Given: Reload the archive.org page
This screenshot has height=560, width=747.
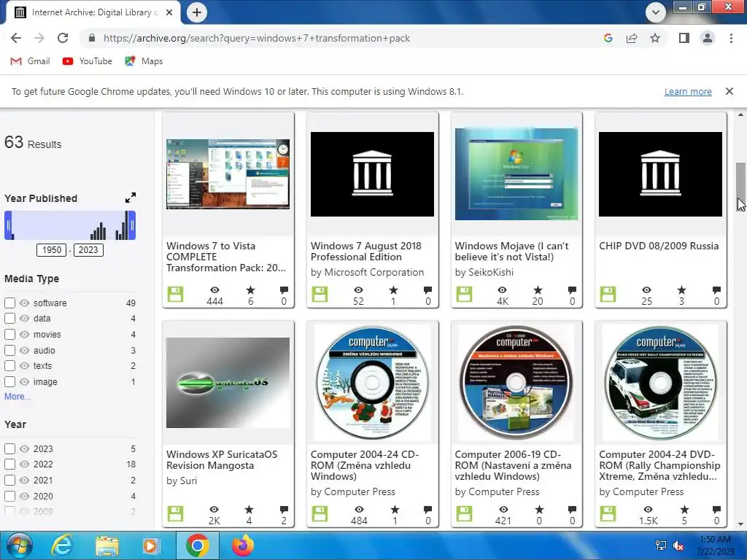Looking at the screenshot, I should click(63, 38).
